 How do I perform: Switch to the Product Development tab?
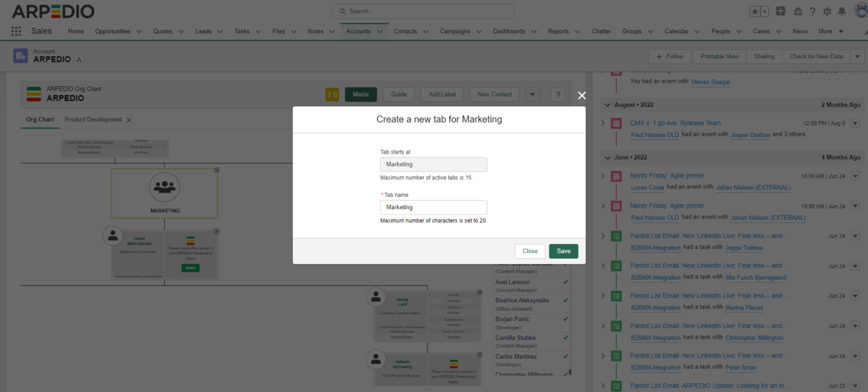point(93,120)
